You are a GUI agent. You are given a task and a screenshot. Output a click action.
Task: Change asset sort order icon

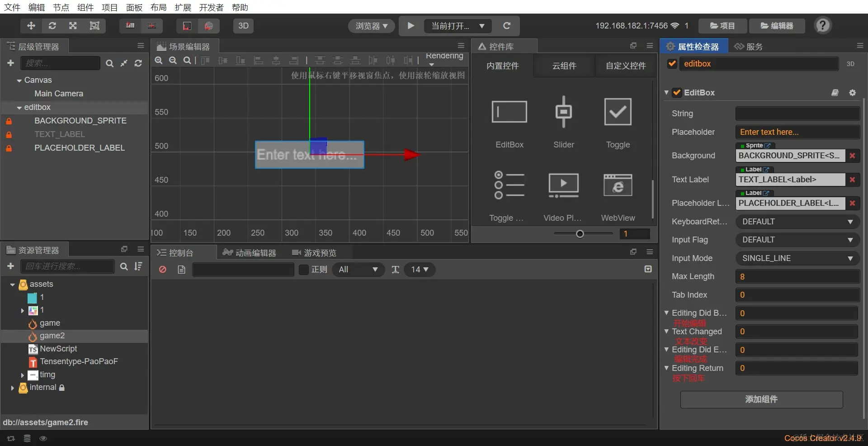138,266
